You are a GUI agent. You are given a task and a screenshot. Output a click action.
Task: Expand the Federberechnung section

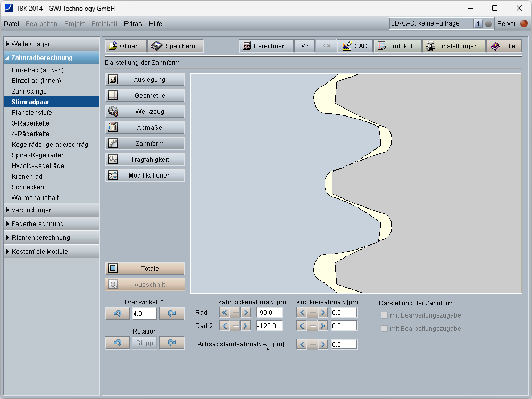(51, 224)
